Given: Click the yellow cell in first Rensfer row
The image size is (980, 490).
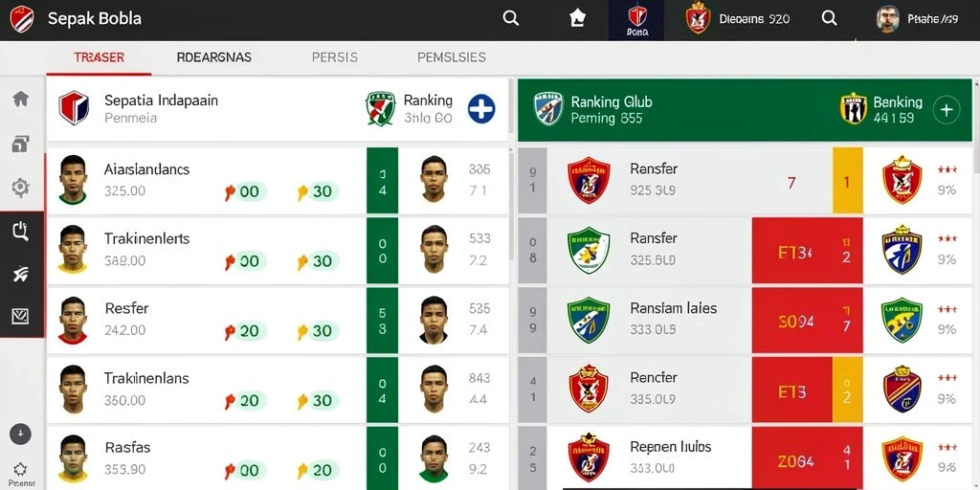Looking at the screenshot, I should pyautogui.click(x=848, y=180).
